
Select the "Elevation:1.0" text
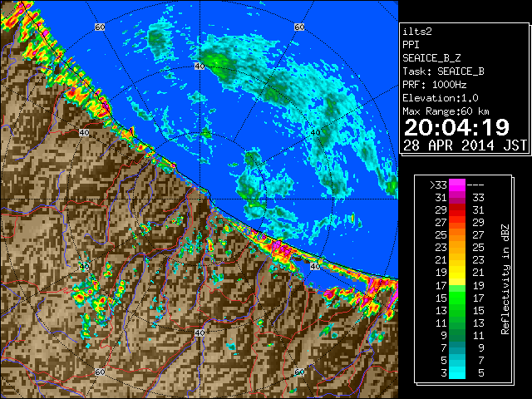[441, 98]
